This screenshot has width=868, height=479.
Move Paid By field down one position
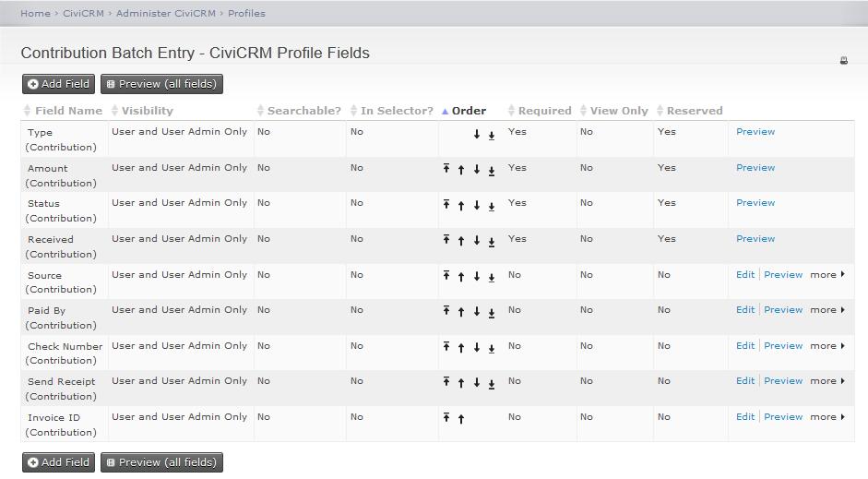(477, 312)
